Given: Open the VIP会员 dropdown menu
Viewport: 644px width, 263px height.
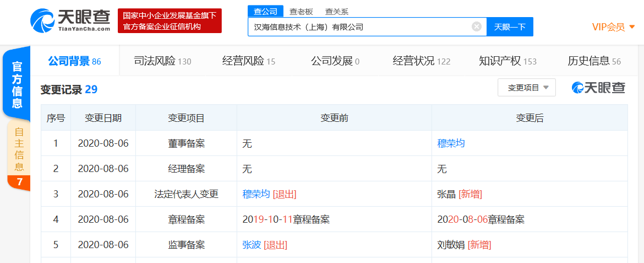Looking at the screenshot, I should (613, 27).
